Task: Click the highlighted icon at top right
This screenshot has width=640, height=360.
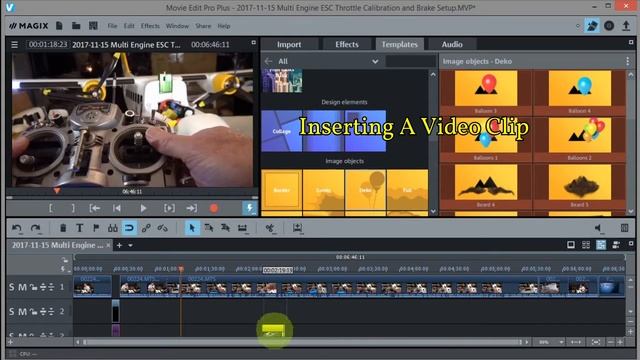Action: tap(592, 26)
